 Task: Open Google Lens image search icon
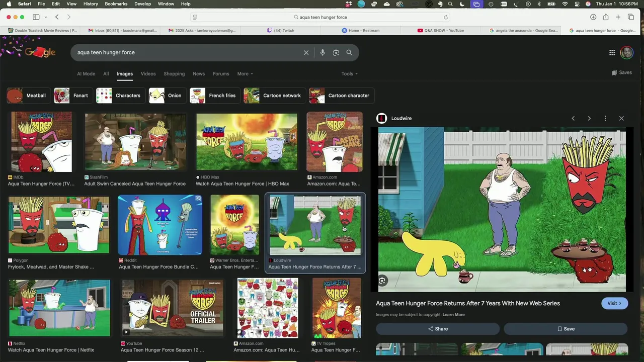click(x=336, y=52)
